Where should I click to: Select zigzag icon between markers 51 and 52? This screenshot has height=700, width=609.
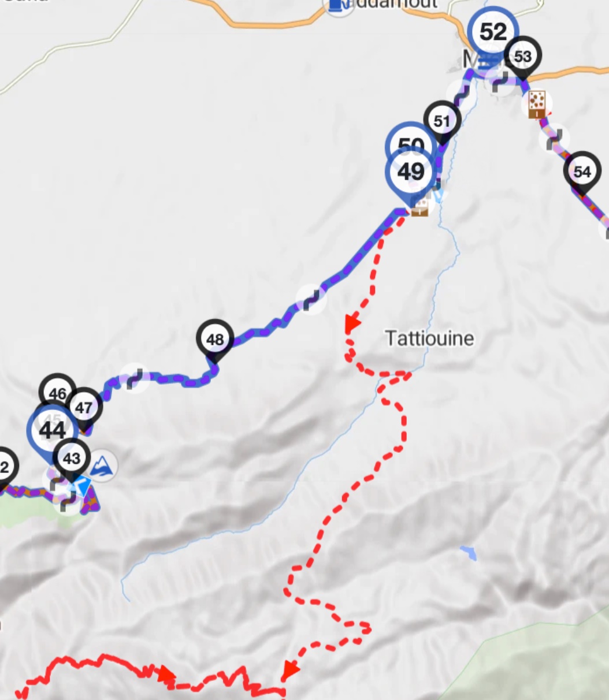pos(461,94)
